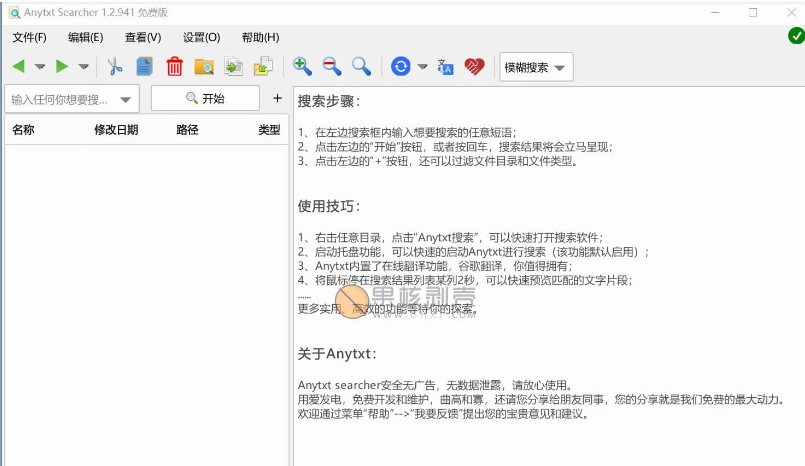Click the blue refresh index icon

coord(400,66)
